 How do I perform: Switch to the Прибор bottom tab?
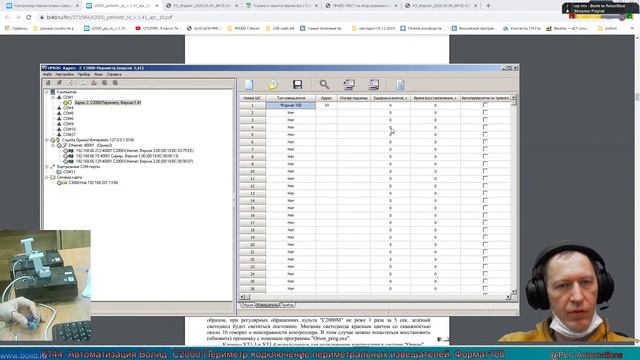[287, 305]
